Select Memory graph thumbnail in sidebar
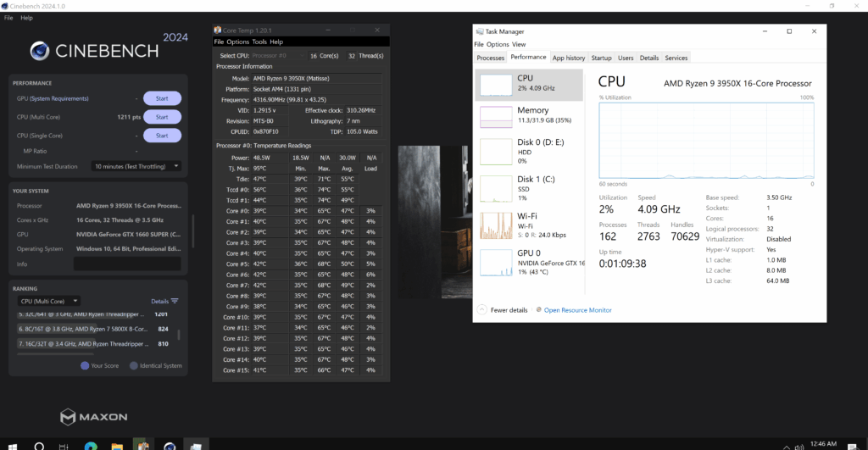 click(x=496, y=117)
